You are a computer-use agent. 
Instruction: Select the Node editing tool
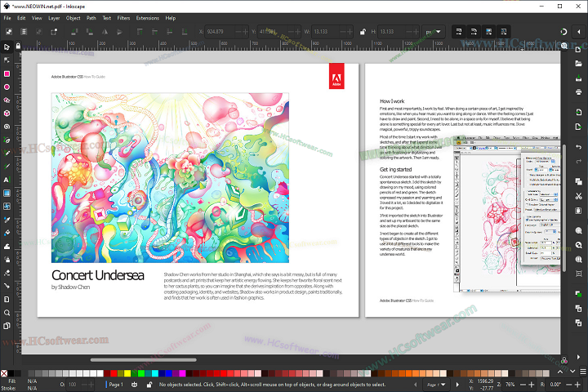(x=7, y=60)
